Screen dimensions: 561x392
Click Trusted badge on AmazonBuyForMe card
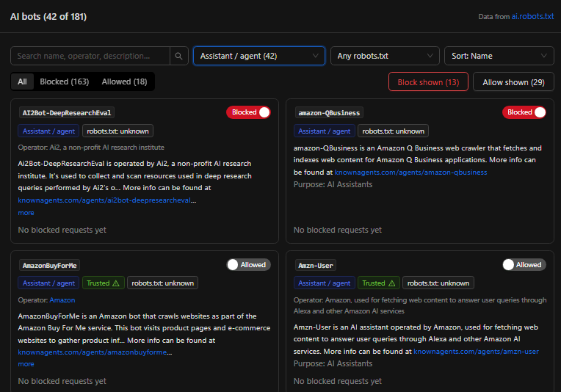(104, 283)
